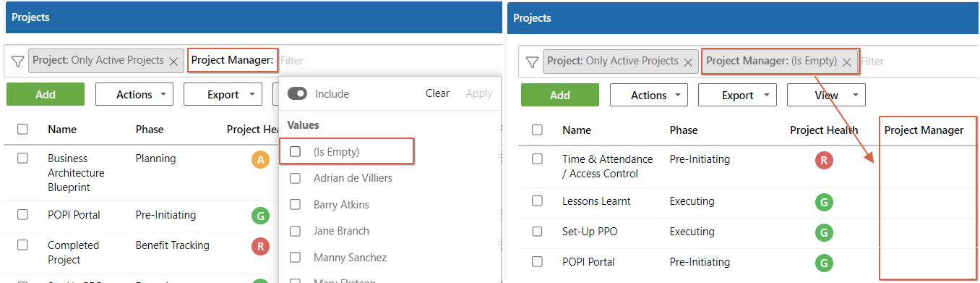Remove the Project Manager (Is Empty) filter
Image resolution: width=980 pixels, height=283 pixels.
(847, 62)
